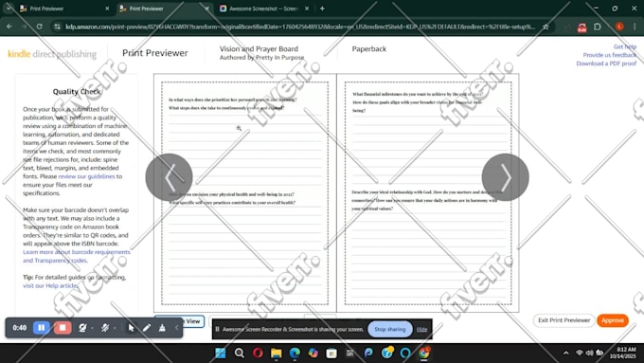
Task: Click the left preview page
Action: (x=244, y=192)
